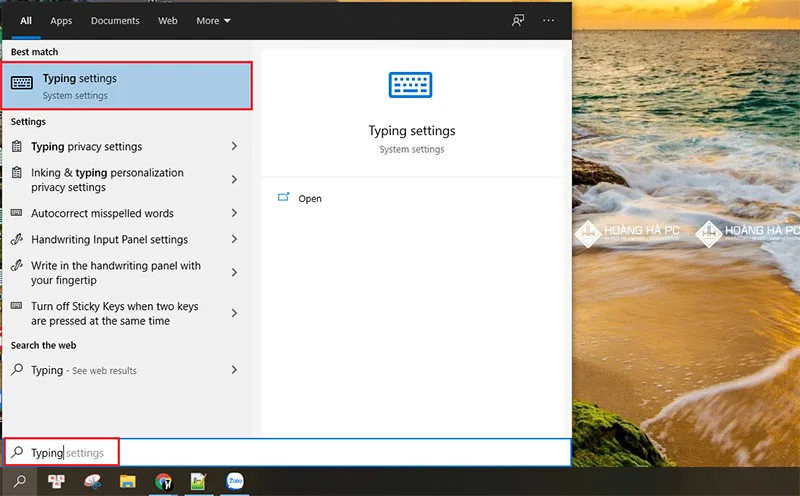Image resolution: width=800 pixels, height=496 pixels.
Task: Click the magnifier icon inside the search box
Action: click(x=17, y=452)
